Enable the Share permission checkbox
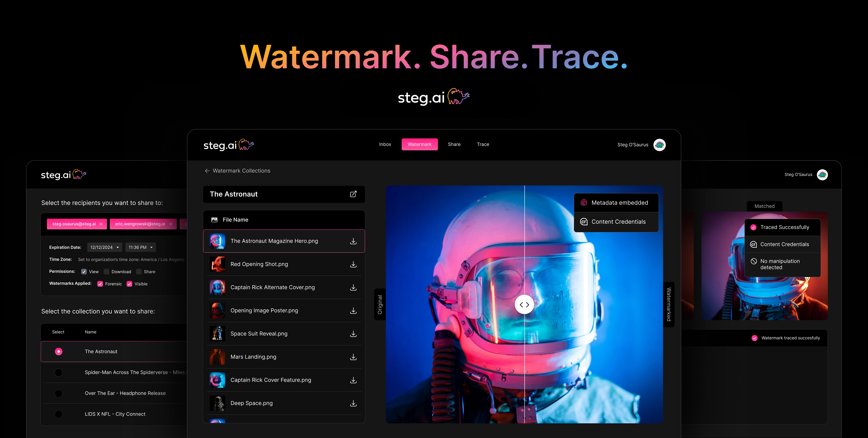This screenshot has width=868, height=438. 139,272
